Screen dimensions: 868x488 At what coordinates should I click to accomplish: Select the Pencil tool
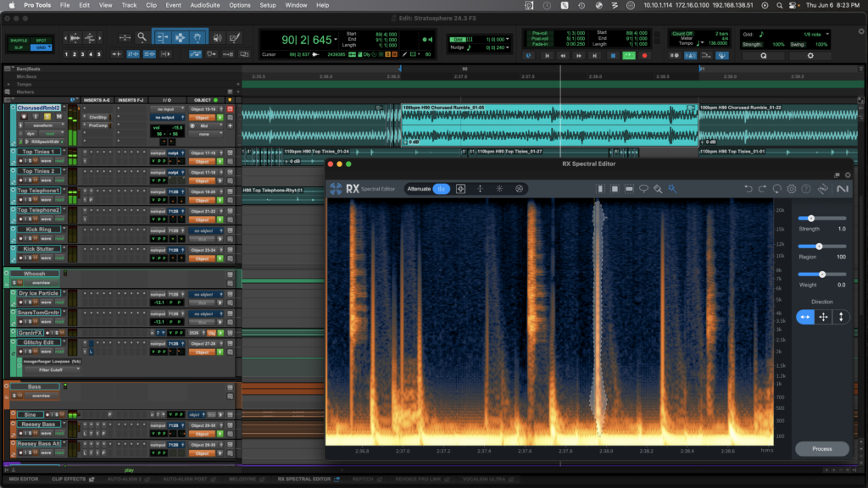coord(235,37)
